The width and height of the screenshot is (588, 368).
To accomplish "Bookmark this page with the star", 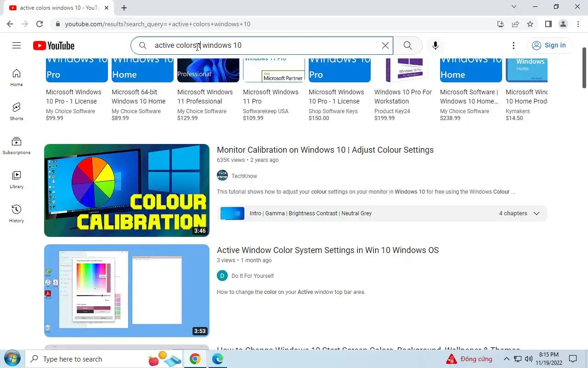I will tap(530, 24).
